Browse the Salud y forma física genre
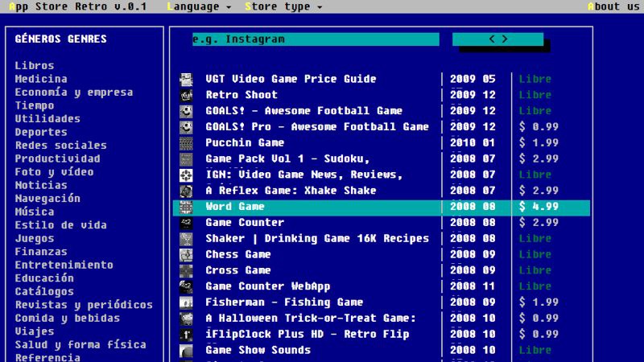Screen dimensions: 644x362 point(80,344)
